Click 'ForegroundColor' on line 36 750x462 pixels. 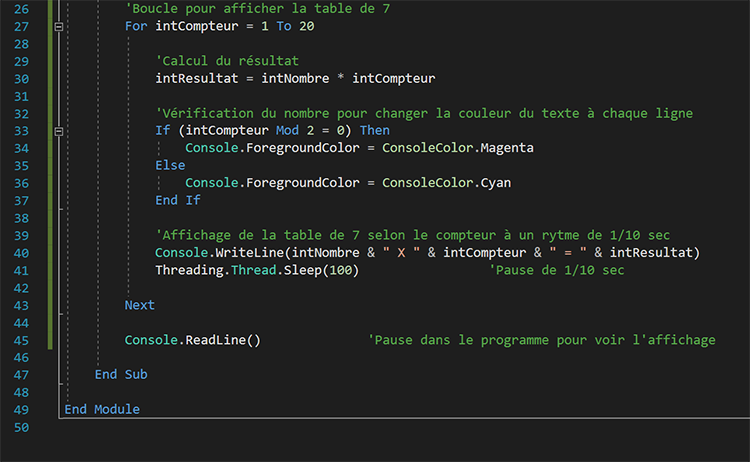click(x=303, y=183)
